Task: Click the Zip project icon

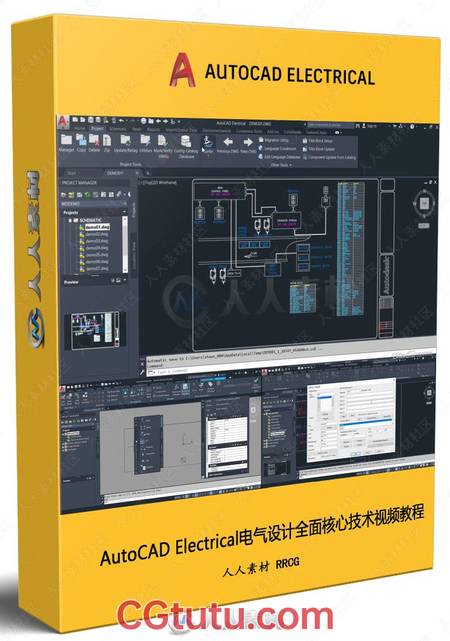Action: (x=107, y=140)
